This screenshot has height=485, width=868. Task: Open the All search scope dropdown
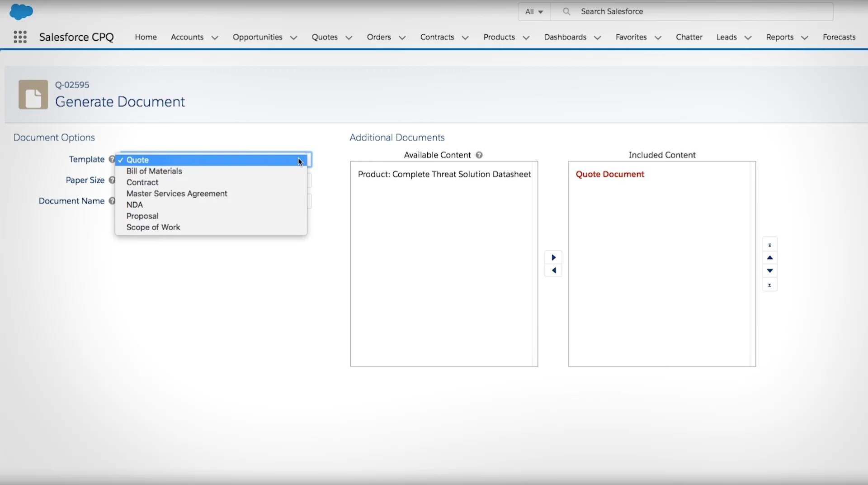click(534, 12)
